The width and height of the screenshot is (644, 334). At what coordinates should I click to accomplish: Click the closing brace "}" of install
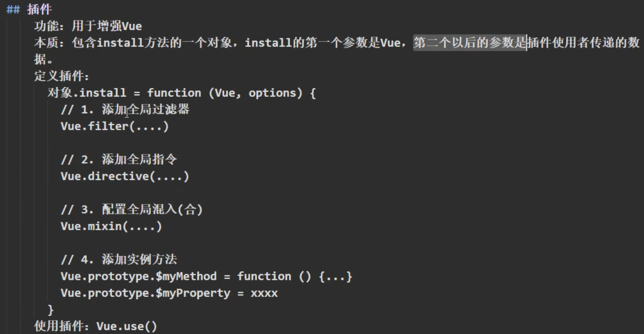click(51, 310)
